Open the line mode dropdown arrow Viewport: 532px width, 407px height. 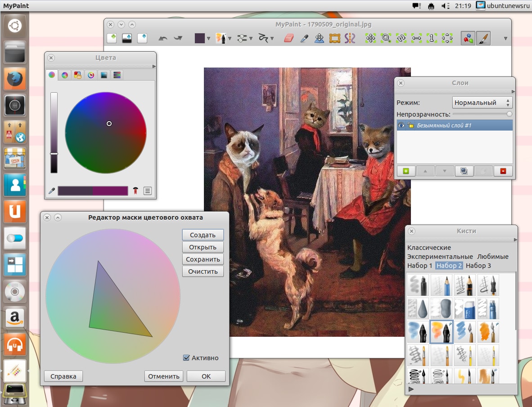(x=272, y=39)
